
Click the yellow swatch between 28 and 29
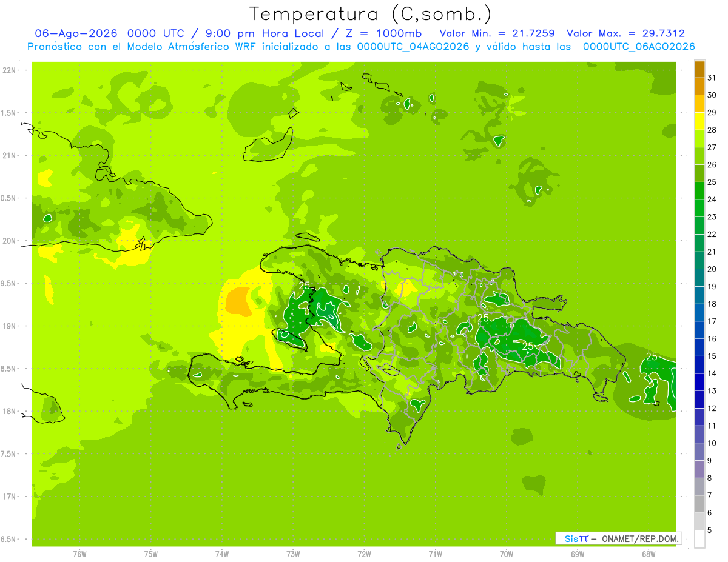click(699, 121)
